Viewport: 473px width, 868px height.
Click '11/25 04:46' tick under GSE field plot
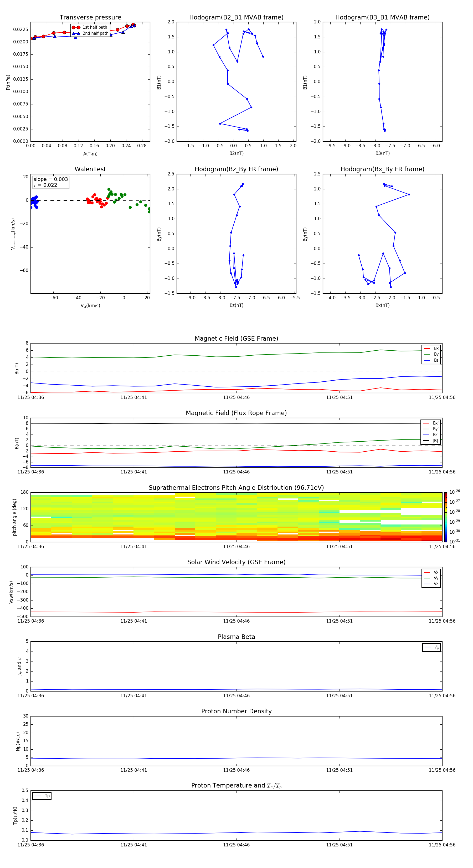(236, 398)
